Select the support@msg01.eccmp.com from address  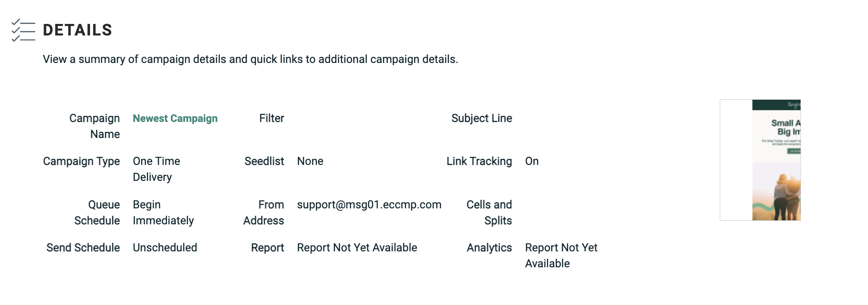coord(369,204)
